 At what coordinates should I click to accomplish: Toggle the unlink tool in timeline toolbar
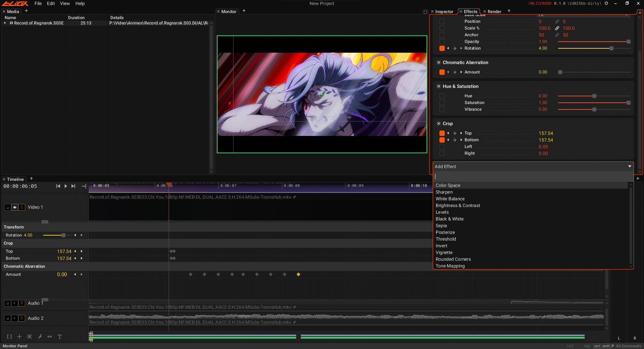pos(30,337)
